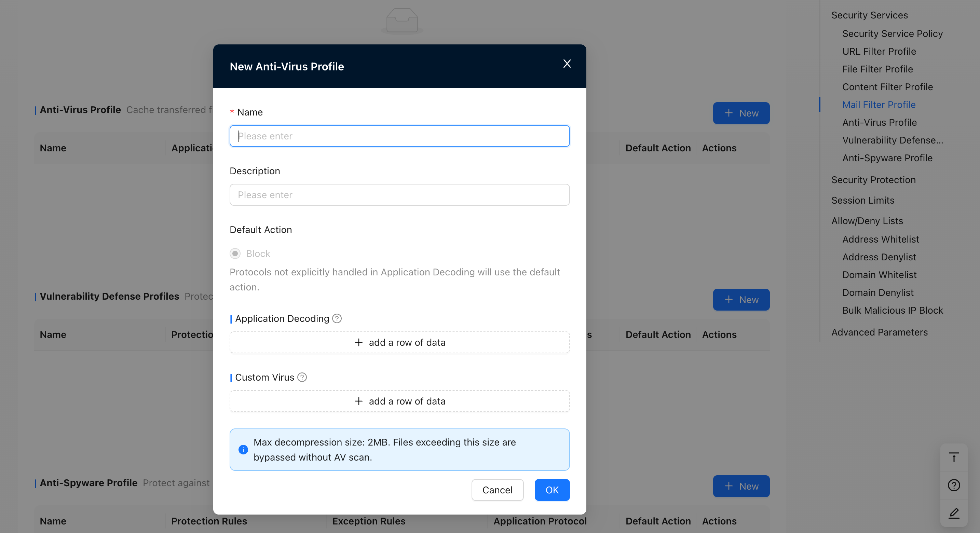Click the floating help question-mark icon
The height and width of the screenshot is (533, 980).
(x=953, y=485)
